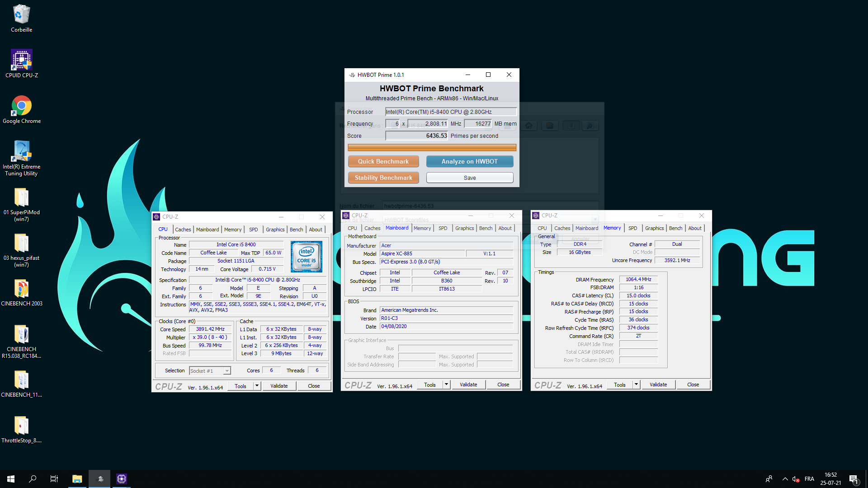Open SPD tab in left CPU-Z window
The height and width of the screenshot is (488, 868).
[x=254, y=230]
